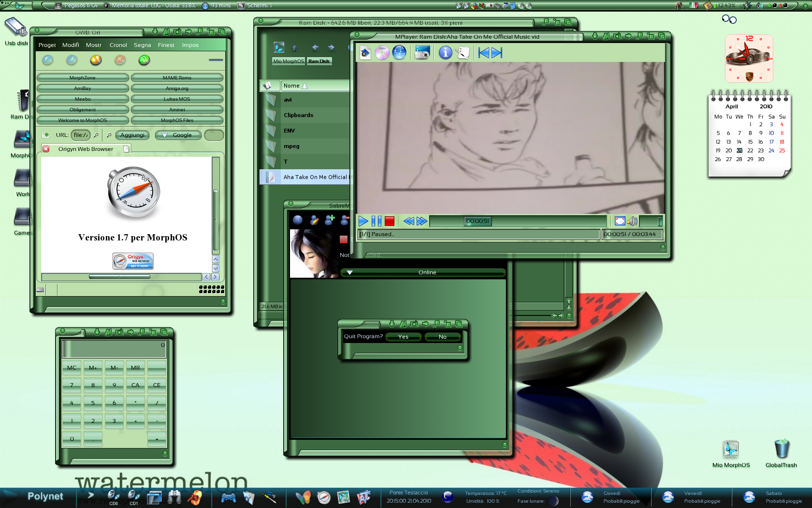
Task: Open the Segna menu in OWB
Action: click(142, 45)
